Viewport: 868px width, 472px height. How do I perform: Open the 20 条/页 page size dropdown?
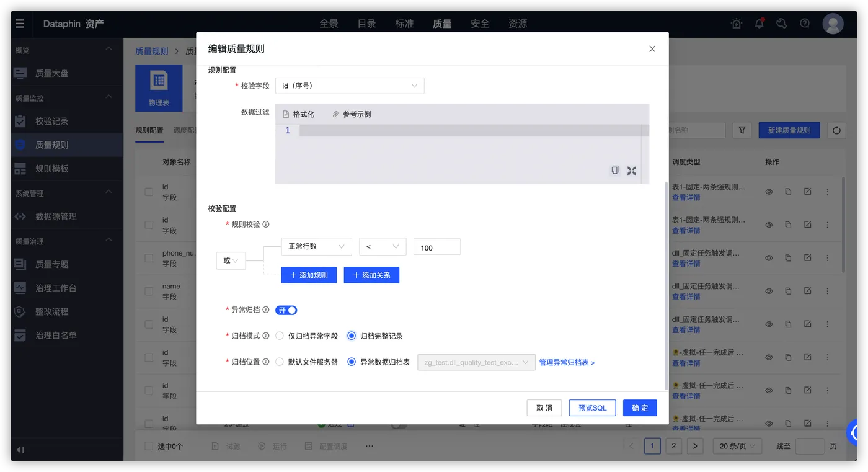(737, 446)
